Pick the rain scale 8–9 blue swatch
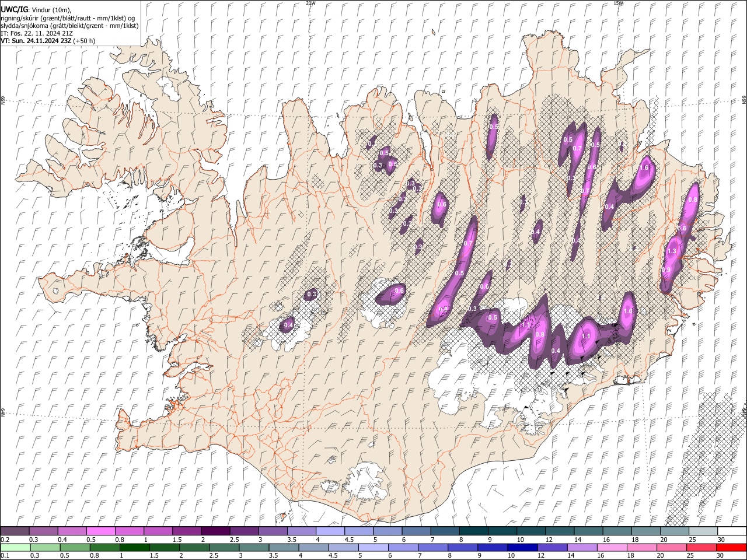The image size is (747, 560). (x=463, y=548)
